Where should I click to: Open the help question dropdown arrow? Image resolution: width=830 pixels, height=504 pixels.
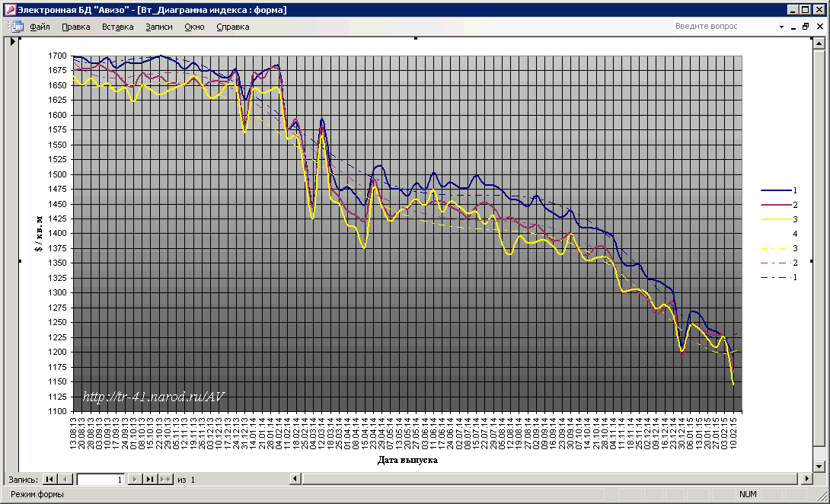781,27
